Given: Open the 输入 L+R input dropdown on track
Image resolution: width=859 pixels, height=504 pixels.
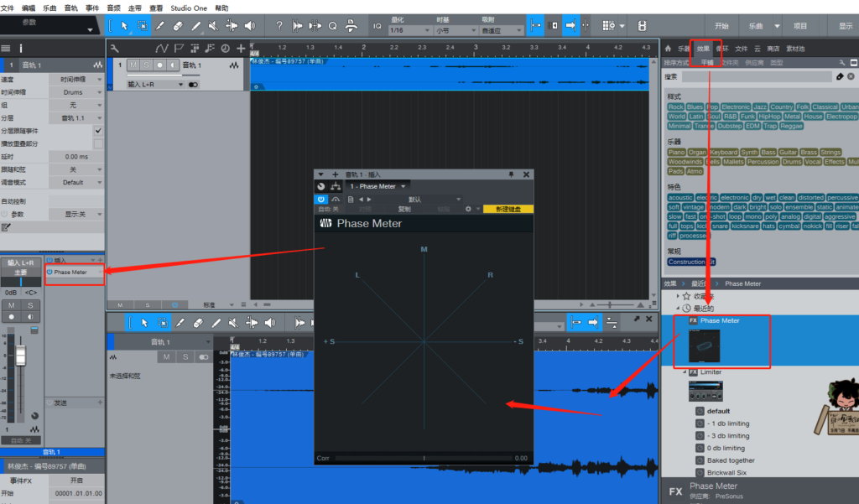Looking at the screenshot, I should 155,85.
